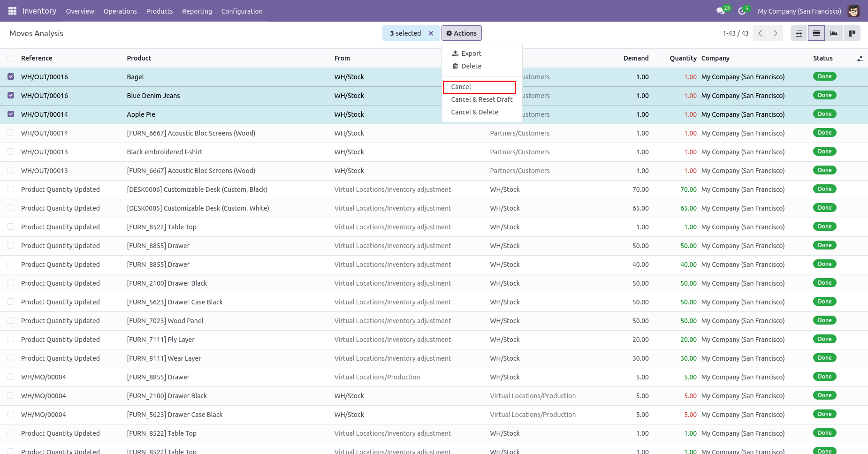Screen dimensions: 868x454
Task: Sort by the Product column header
Action: (x=139, y=58)
